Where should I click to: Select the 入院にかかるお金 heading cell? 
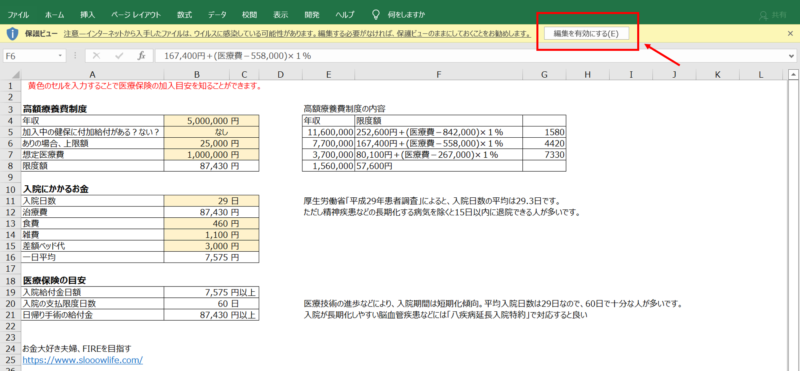click(92, 189)
